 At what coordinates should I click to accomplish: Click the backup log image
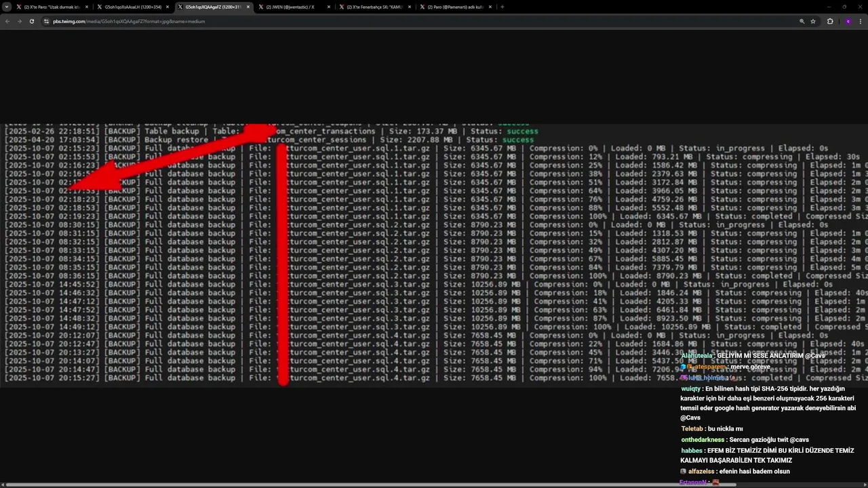click(x=434, y=254)
